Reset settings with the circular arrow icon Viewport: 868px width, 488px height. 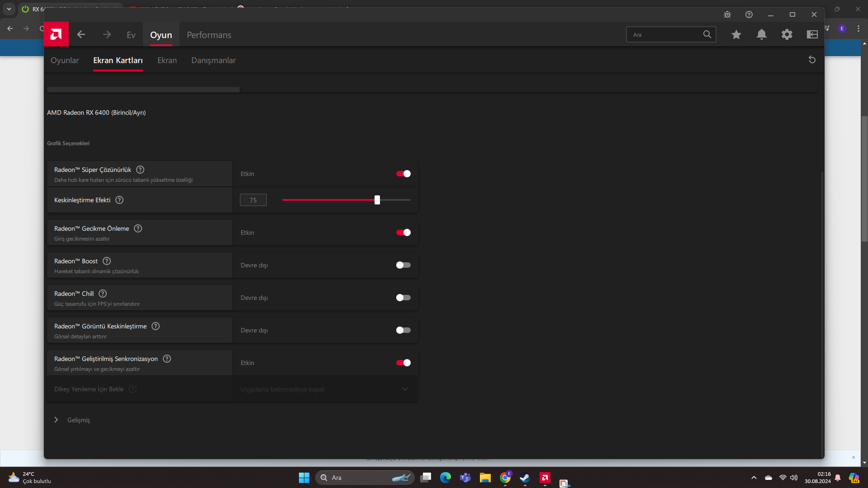point(812,60)
